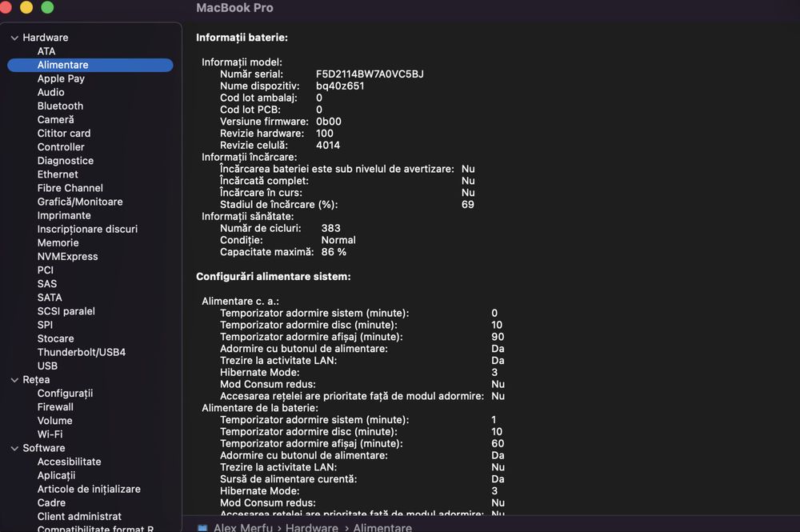
Task: Open SPI entry
Action: tap(45, 325)
